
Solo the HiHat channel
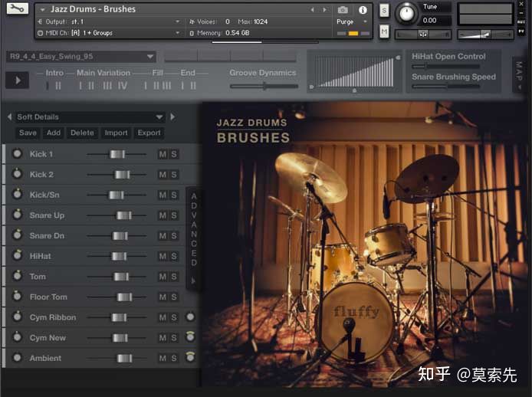coord(174,256)
